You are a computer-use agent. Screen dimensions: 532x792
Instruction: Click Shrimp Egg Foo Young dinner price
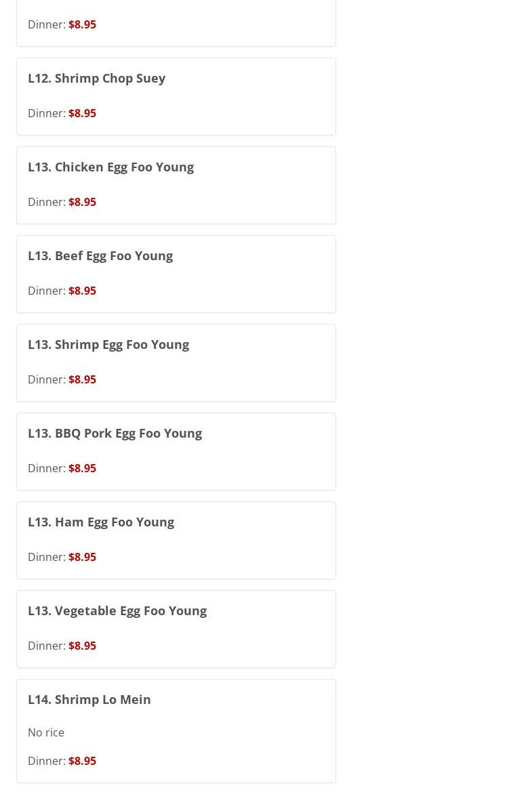pos(83,379)
